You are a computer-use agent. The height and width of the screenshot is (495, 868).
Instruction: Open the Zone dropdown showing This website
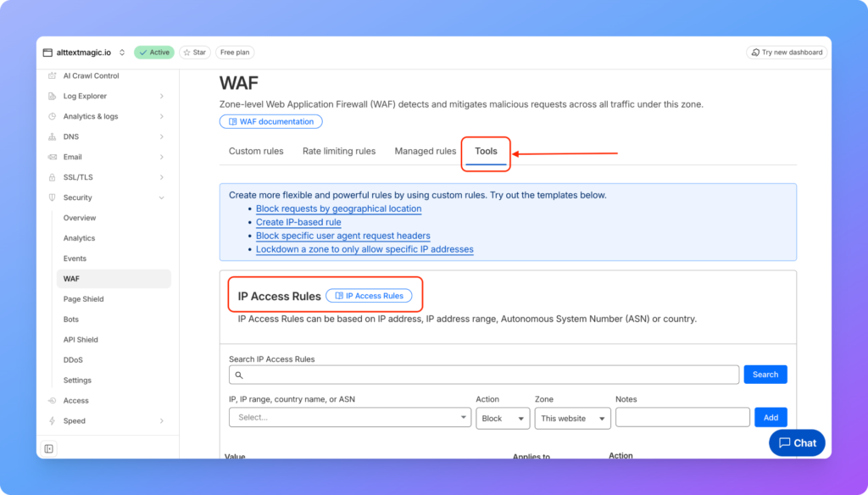(x=572, y=418)
